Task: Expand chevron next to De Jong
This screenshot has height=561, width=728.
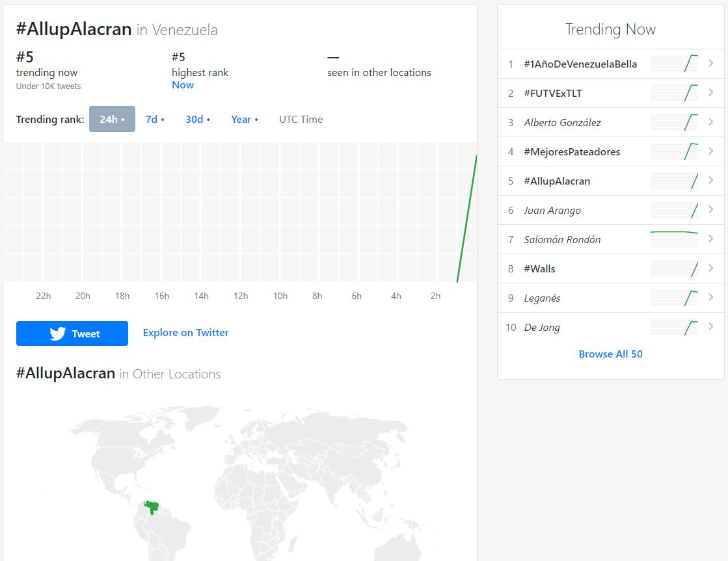Action: [x=711, y=326]
